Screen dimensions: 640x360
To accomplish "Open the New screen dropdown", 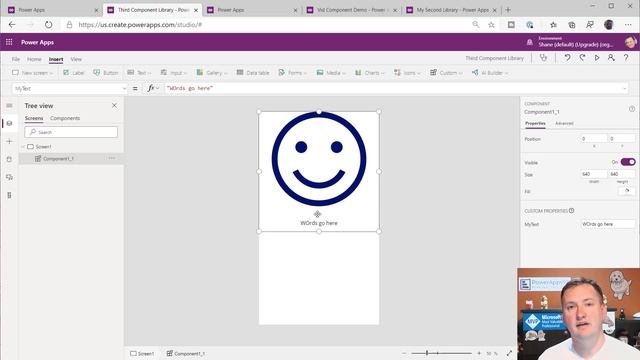I will [32, 73].
